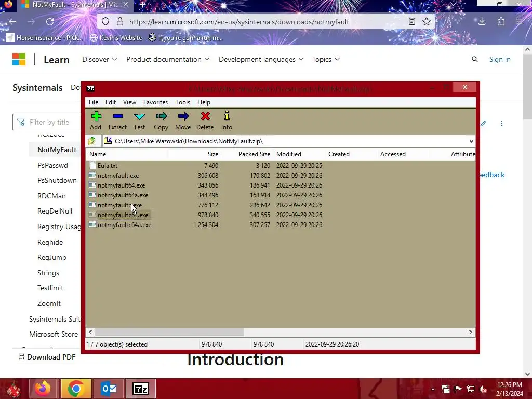The image size is (532, 399).
Task: Click the edit pencil icon on Learn page
Action: pyautogui.click(x=484, y=124)
